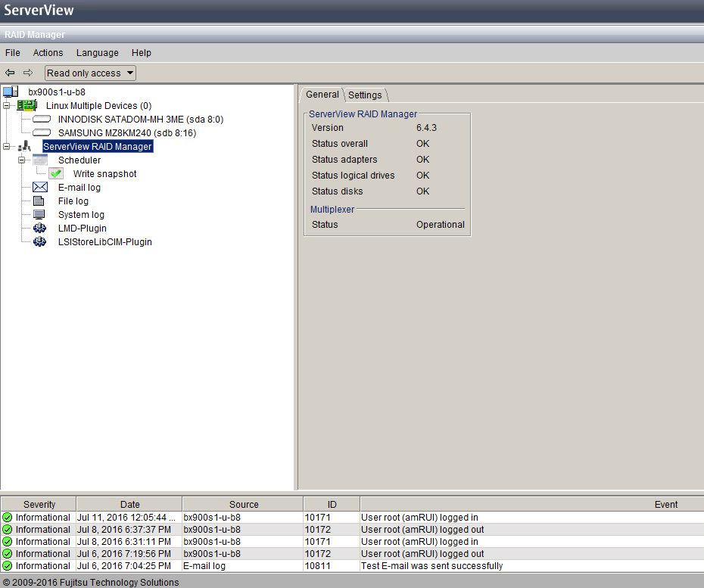Switch to the General tab

click(322, 95)
